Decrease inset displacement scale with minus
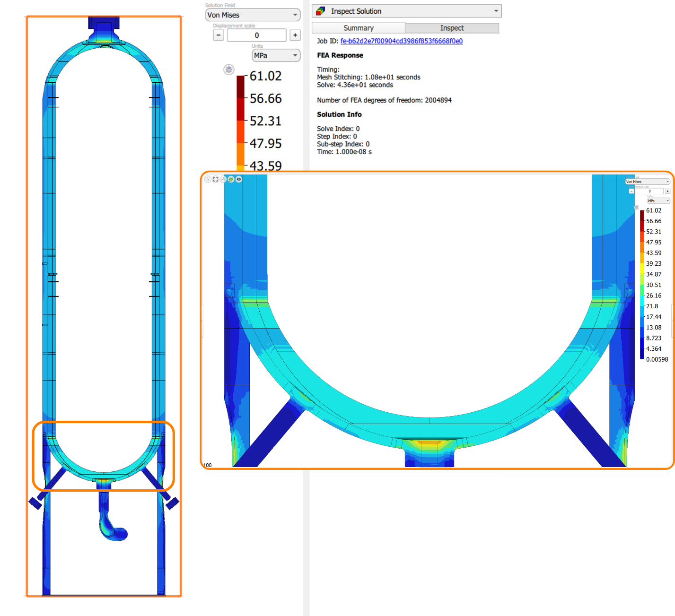Screen dimensions: 675x616 tap(631, 191)
